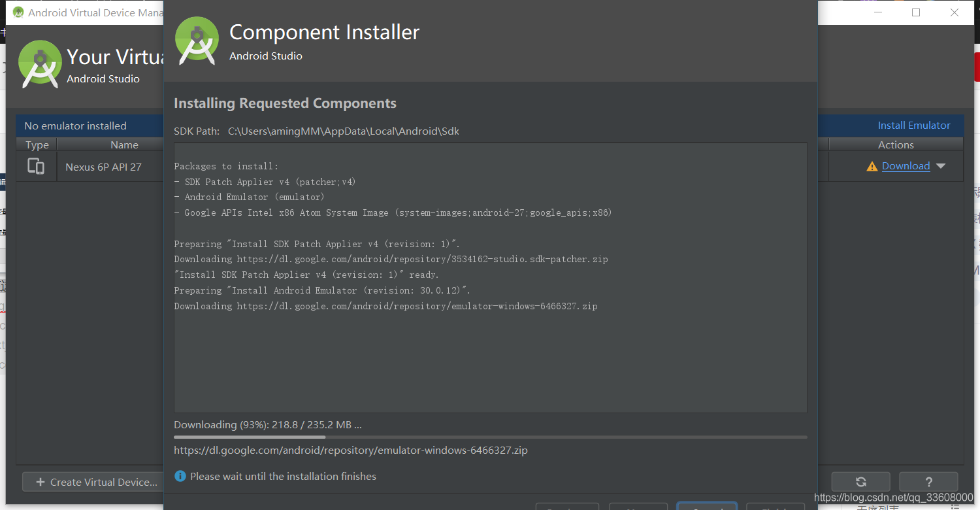980x510 pixels.
Task: Click the Android Emulator (emulator) package line
Action: [249, 197]
